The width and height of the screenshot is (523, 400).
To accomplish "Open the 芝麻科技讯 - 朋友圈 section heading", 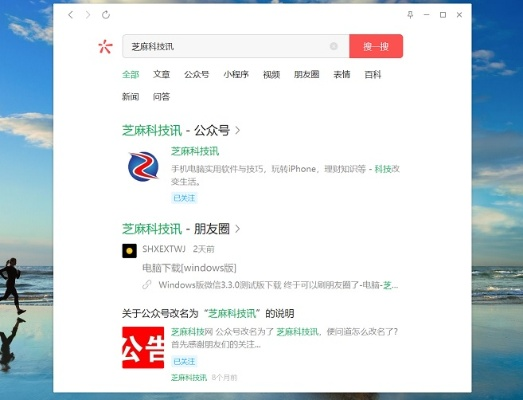I will [176, 229].
